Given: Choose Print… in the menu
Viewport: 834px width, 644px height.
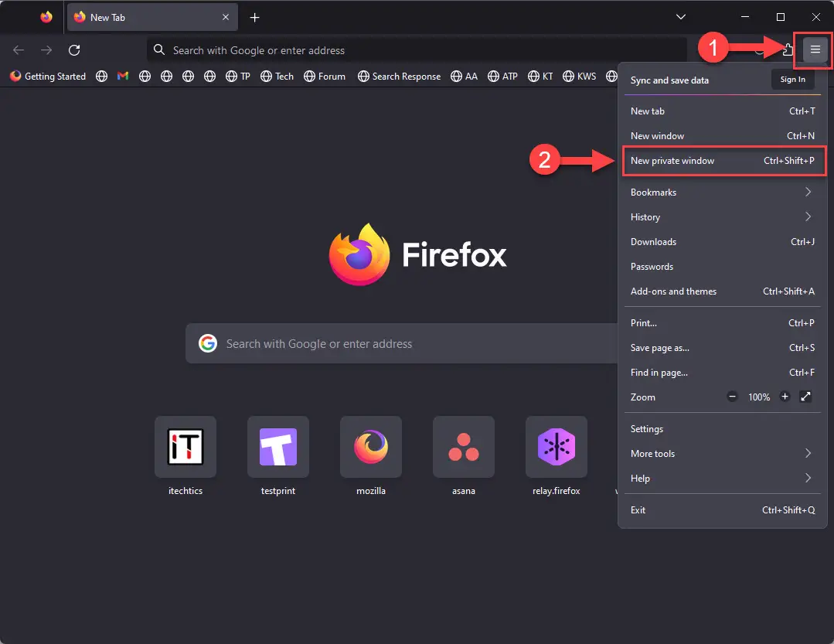Looking at the screenshot, I should coord(722,323).
